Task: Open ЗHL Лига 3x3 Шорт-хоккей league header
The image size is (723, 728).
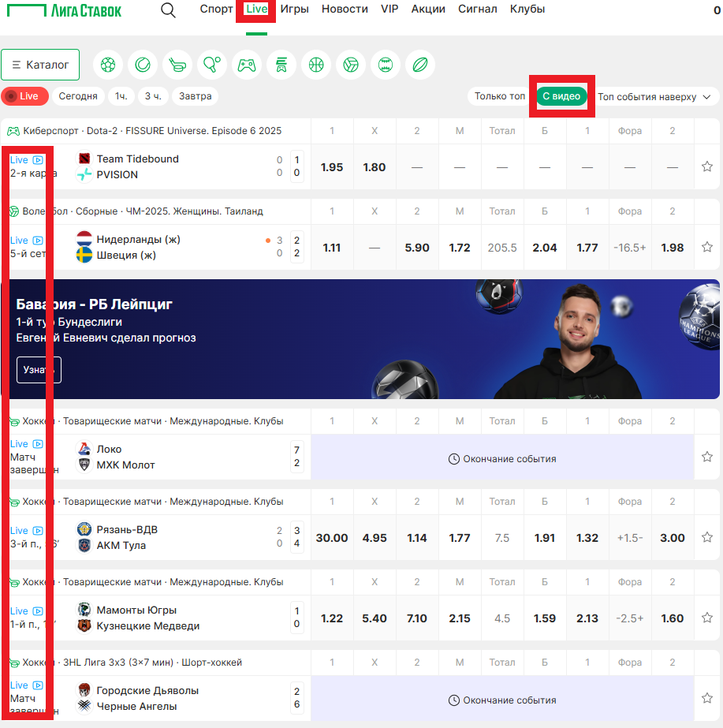Action: (x=132, y=663)
